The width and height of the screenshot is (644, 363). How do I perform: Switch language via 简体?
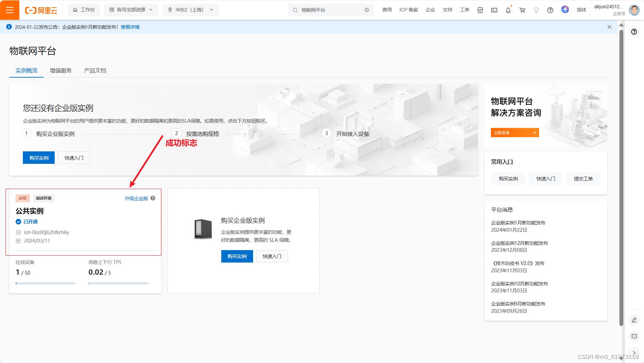(x=581, y=10)
